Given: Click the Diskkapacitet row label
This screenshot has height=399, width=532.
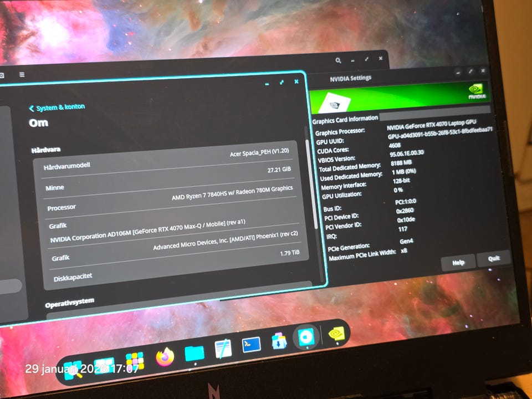Looking at the screenshot, I should 73,277.
